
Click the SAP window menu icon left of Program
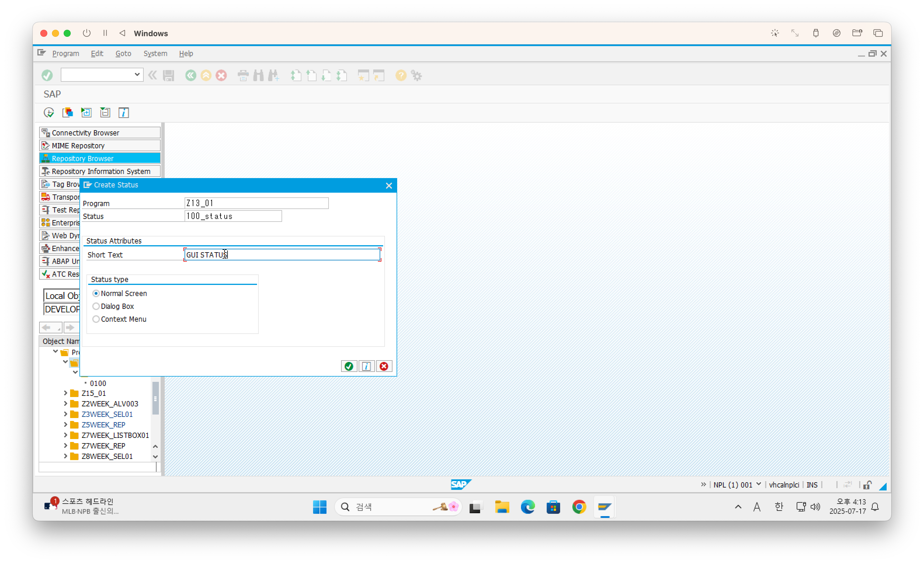coord(41,53)
